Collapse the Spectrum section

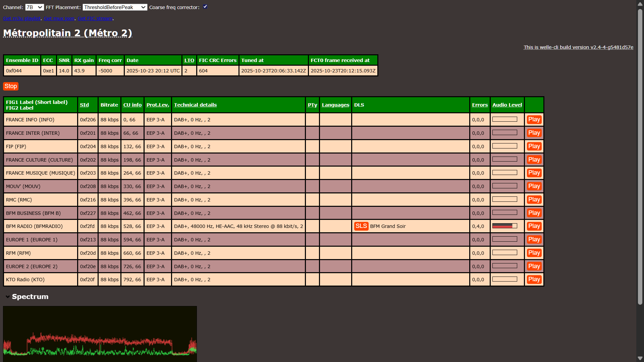8,297
